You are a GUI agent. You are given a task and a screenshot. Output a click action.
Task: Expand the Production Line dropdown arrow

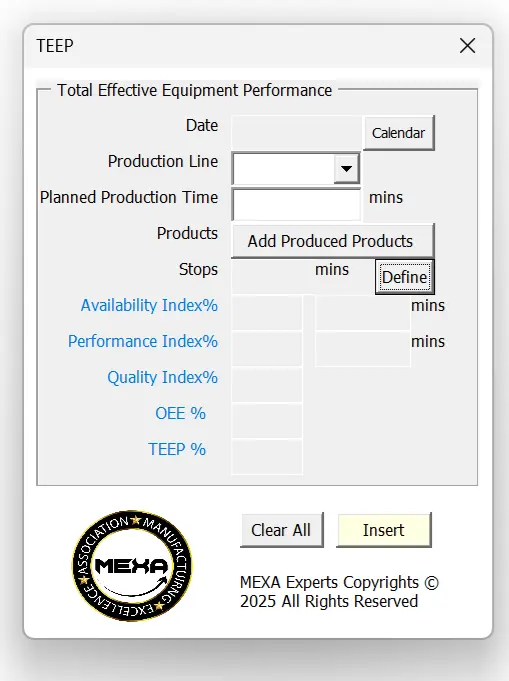click(346, 169)
